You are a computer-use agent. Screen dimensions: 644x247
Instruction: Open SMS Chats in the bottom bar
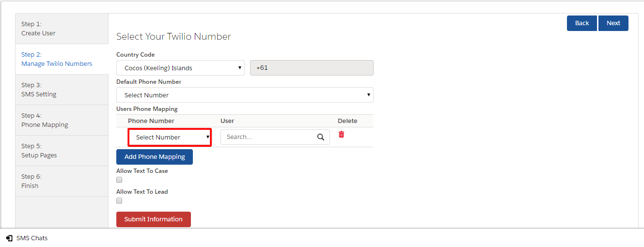27,238
